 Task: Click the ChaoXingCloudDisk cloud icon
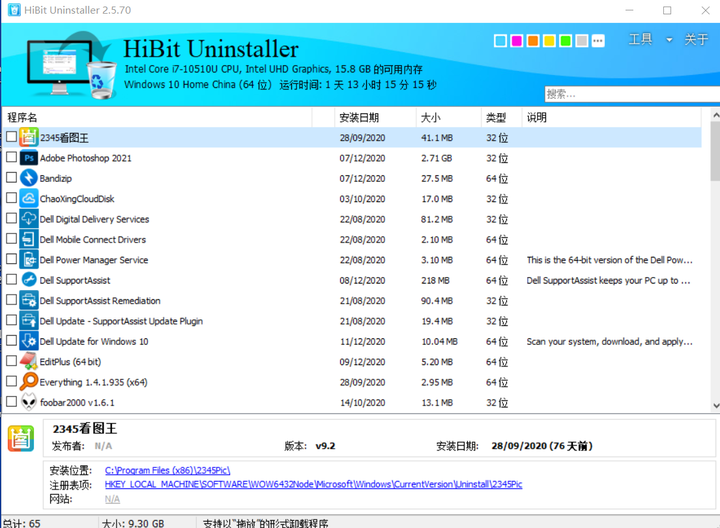[28, 198]
